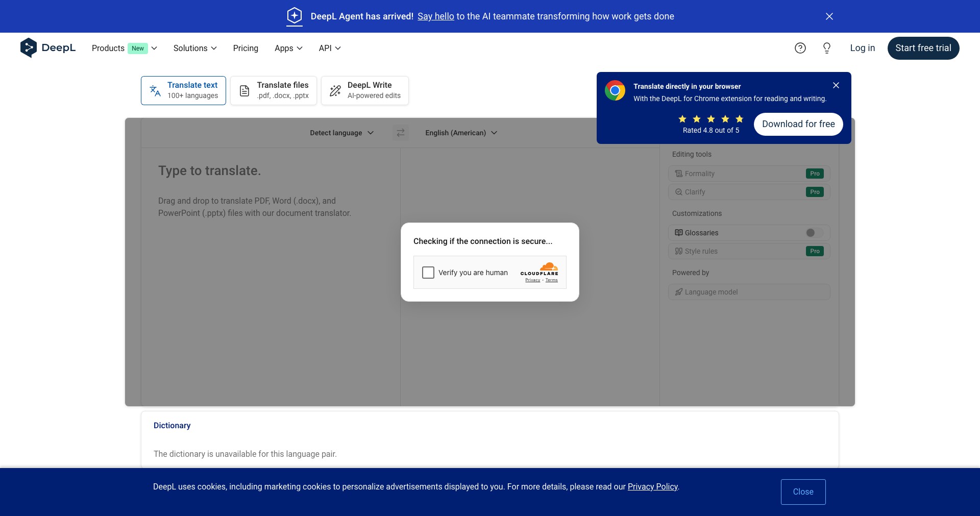
Task: Expand the Apps menu
Action: coord(288,48)
